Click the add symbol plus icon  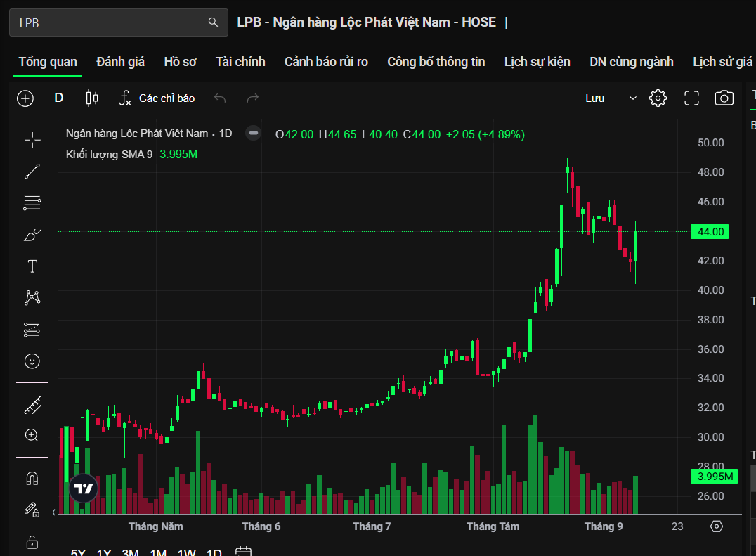25,98
